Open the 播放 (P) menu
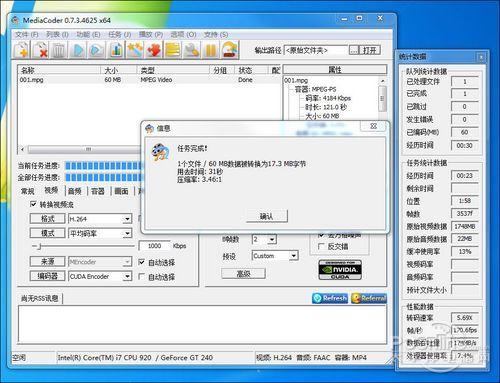Image resolution: width=500 pixels, height=383 pixels. click(x=151, y=35)
